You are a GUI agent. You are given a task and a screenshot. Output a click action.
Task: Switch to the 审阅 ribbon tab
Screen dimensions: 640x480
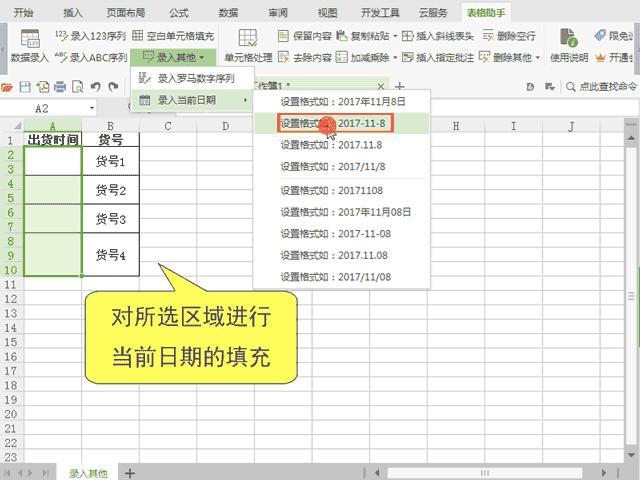tap(278, 13)
